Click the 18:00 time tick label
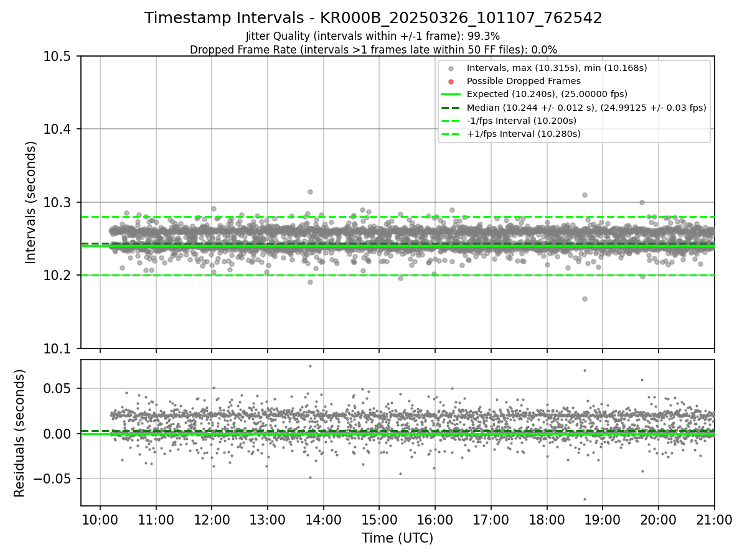 [x=547, y=519]
